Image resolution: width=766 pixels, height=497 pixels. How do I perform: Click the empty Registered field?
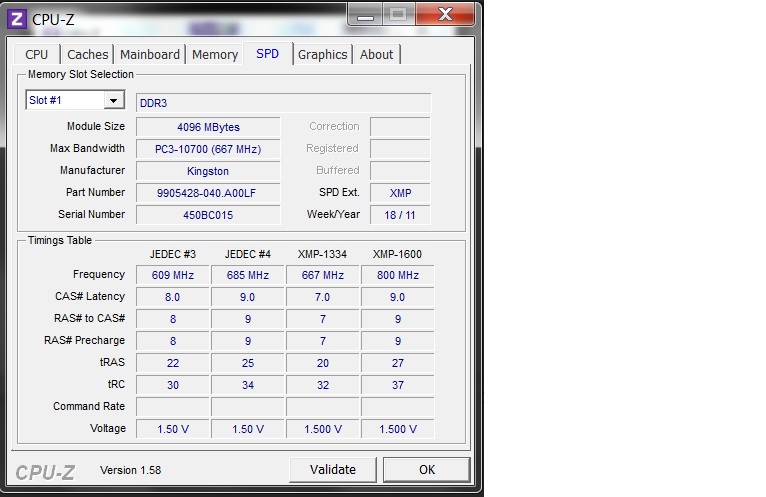[x=400, y=149]
